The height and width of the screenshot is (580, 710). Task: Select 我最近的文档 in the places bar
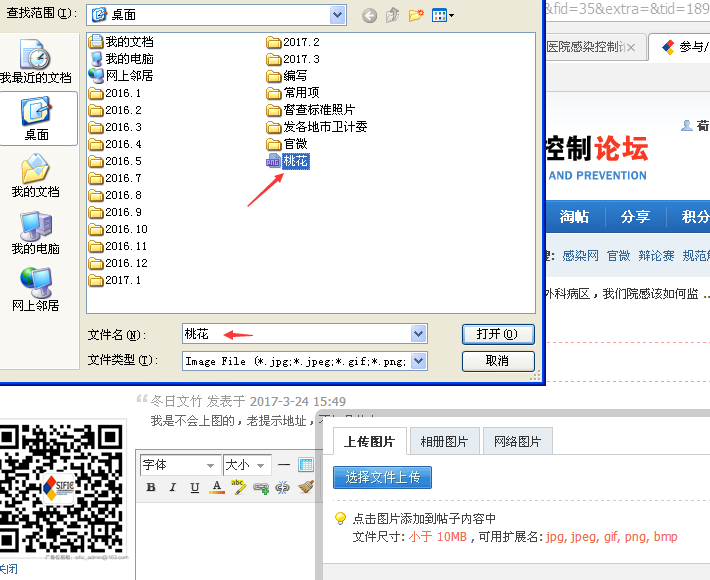point(36,62)
